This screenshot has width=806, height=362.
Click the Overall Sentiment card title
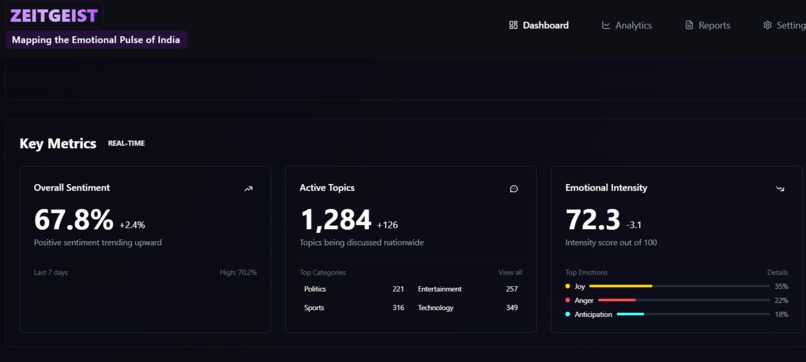tap(72, 188)
